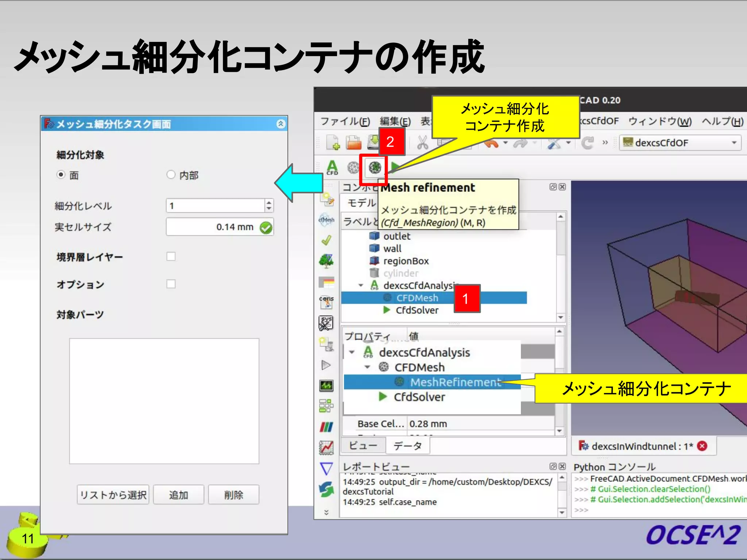This screenshot has height=560, width=747.
Task: Click the new document icon
Action: pyautogui.click(x=333, y=143)
